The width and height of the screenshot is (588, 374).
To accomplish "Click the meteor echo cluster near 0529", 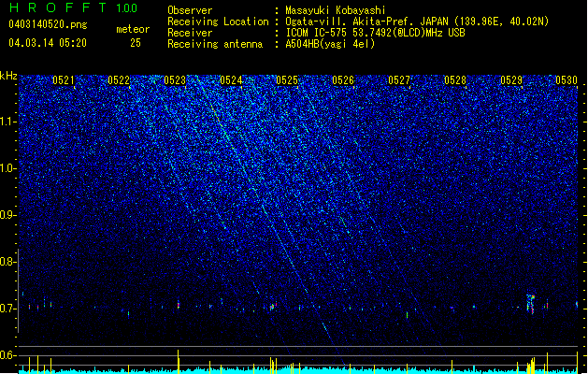I will pyautogui.click(x=531, y=304).
